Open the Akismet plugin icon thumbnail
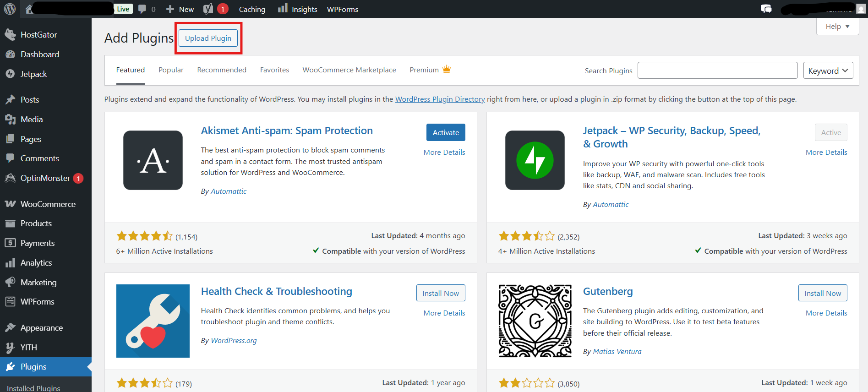 (153, 160)
